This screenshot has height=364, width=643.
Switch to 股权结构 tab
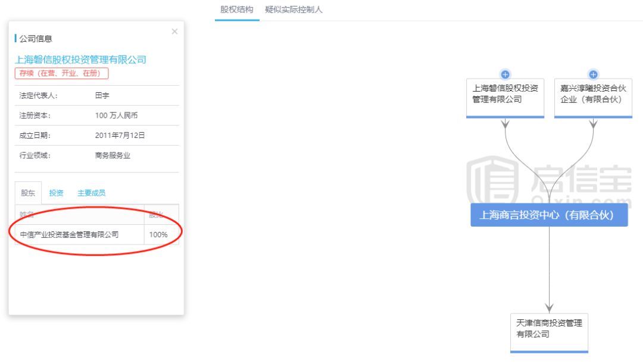(236, 10)
